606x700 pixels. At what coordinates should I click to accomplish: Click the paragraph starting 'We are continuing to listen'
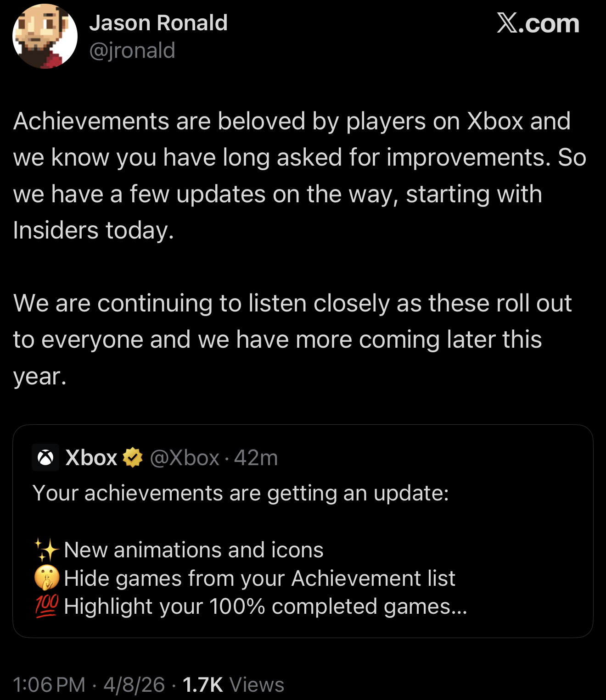click(292, 339)
